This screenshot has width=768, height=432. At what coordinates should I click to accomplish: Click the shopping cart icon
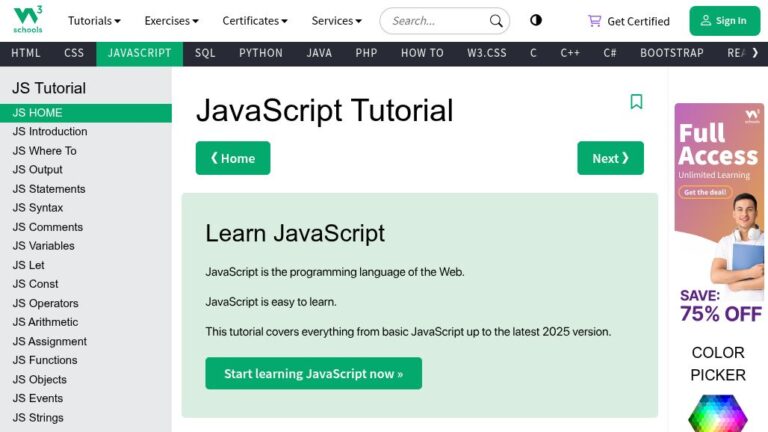click(x=594, y=21)
